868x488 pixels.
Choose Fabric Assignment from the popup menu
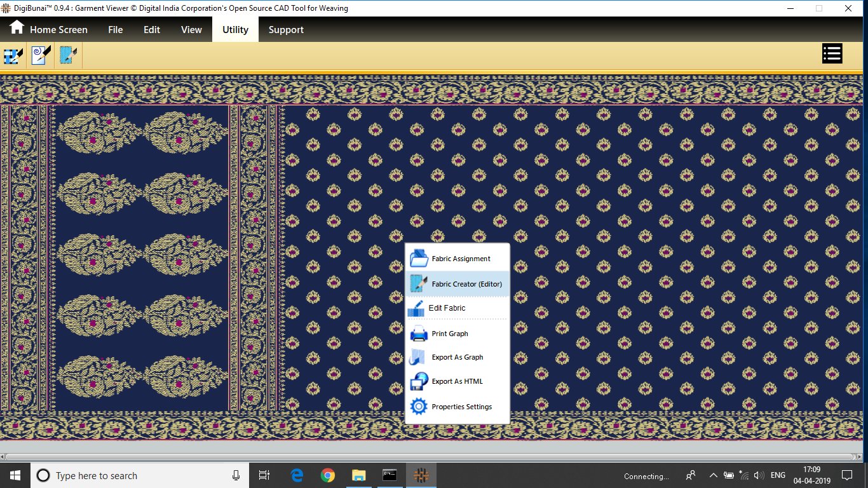460,259
